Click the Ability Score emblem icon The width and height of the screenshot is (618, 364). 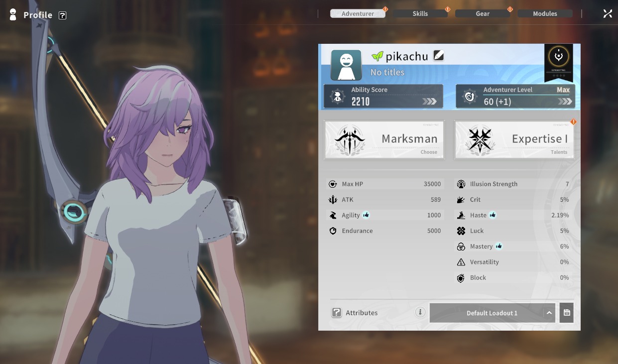click(338, 97)
